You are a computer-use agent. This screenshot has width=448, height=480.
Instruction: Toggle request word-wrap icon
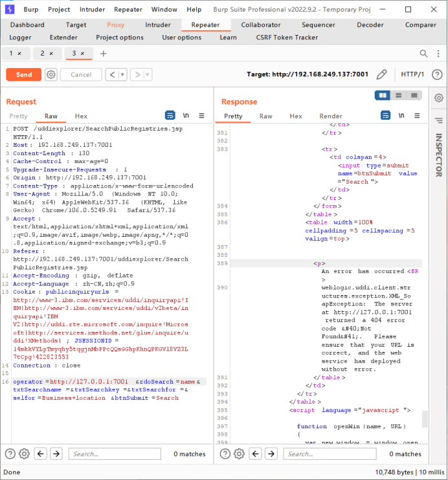point(170,115)
